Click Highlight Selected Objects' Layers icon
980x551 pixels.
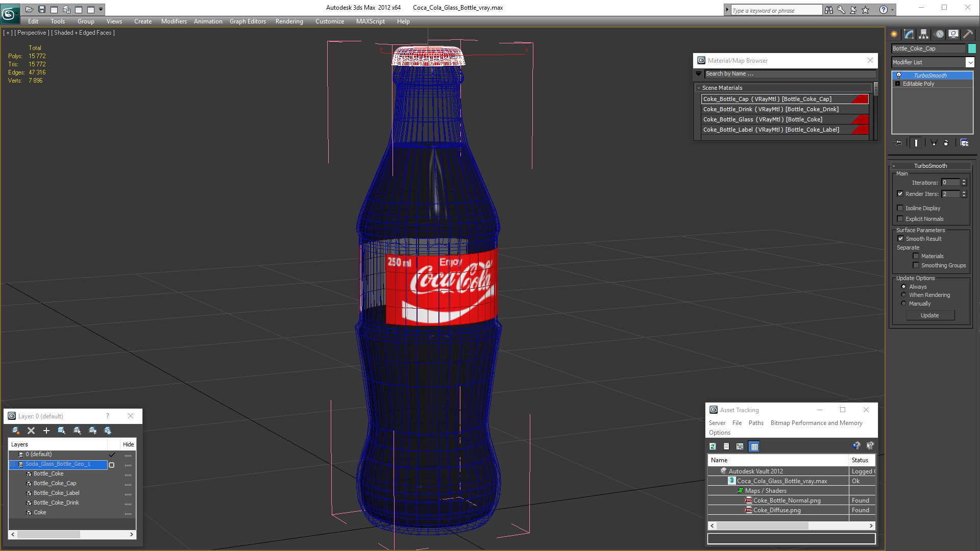click(x=77, y=431)
